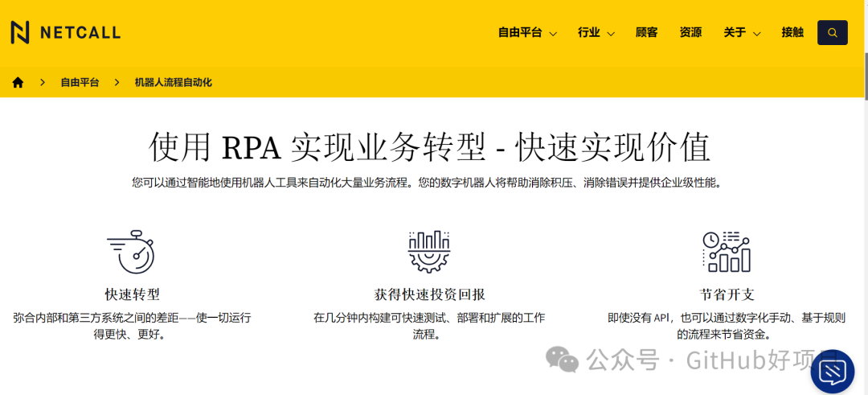Screen dimensions: 868x395
Task: Click description text 即使没有 API
Action: (727, 327)
